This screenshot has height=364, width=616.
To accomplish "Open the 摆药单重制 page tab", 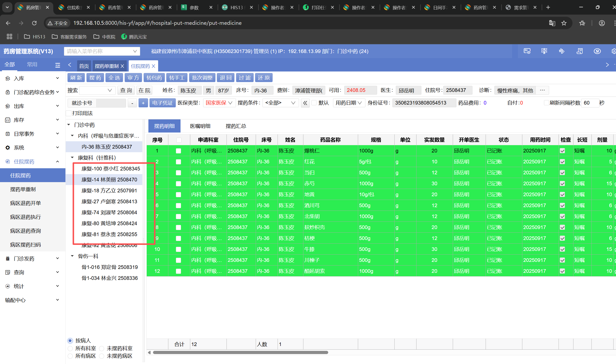I will tap(107, 66).
